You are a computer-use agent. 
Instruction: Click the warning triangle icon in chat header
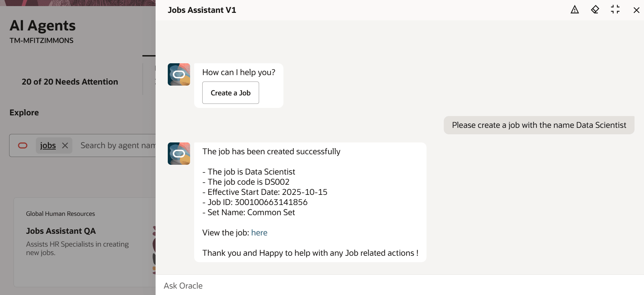click(x=575, y=10)
